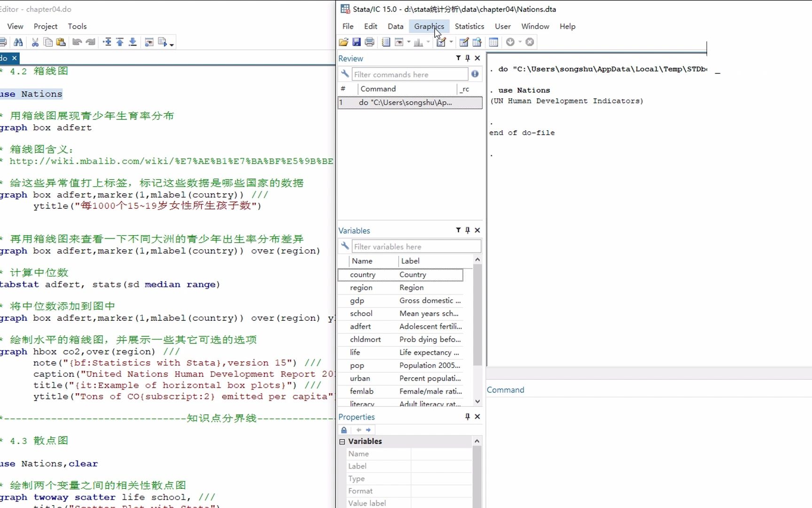Toggle the auto-hide pin on Variables panel

click(x=468, y=230)
